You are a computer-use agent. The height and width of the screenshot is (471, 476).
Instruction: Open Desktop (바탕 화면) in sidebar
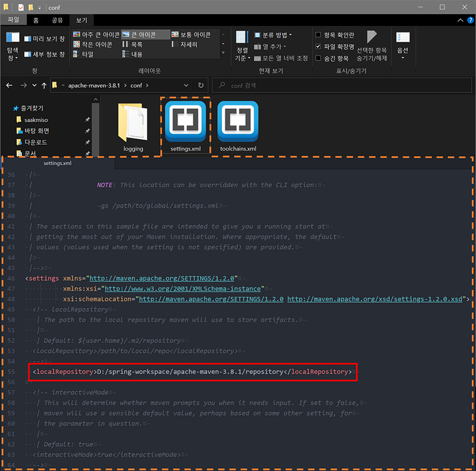33,131
